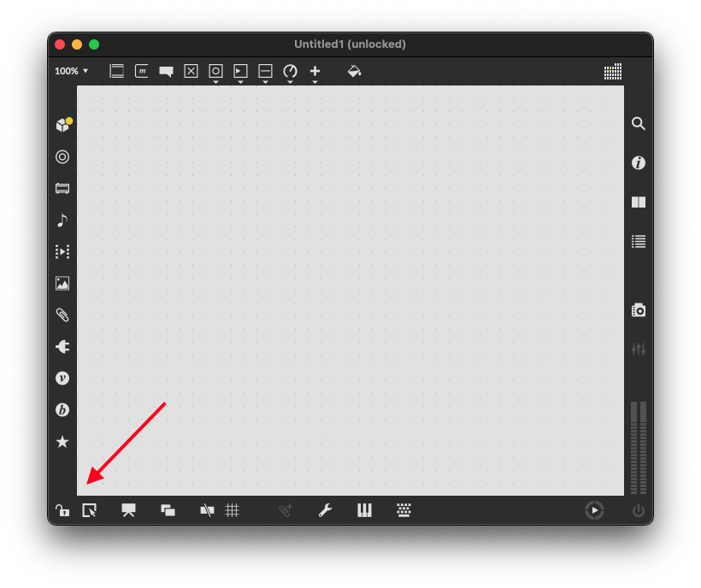Toggle audio on with the power button
The width and height of the screenshot is (701, 588).
click(x=639, y=510)
